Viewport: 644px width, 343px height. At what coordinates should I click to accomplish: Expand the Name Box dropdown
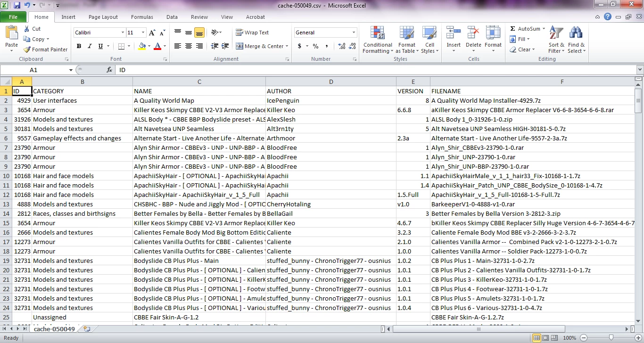pos(71,70)
